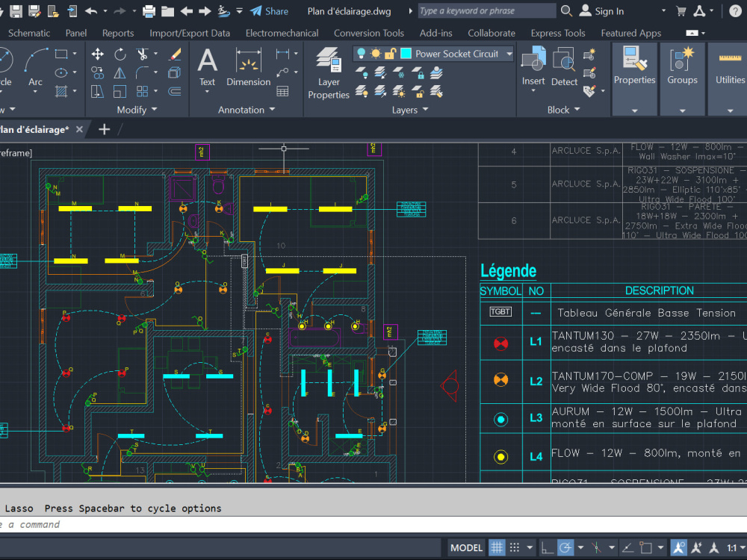
Task: Toggle annotation objects visibility in status bar
Action: pos(679,547)
